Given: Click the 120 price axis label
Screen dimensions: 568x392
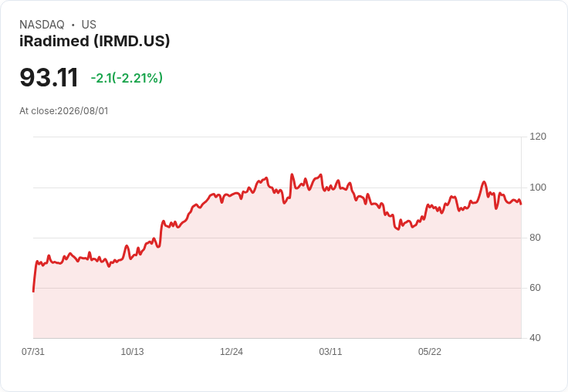Looking at the screenshot, I should [x=538, y=137].
